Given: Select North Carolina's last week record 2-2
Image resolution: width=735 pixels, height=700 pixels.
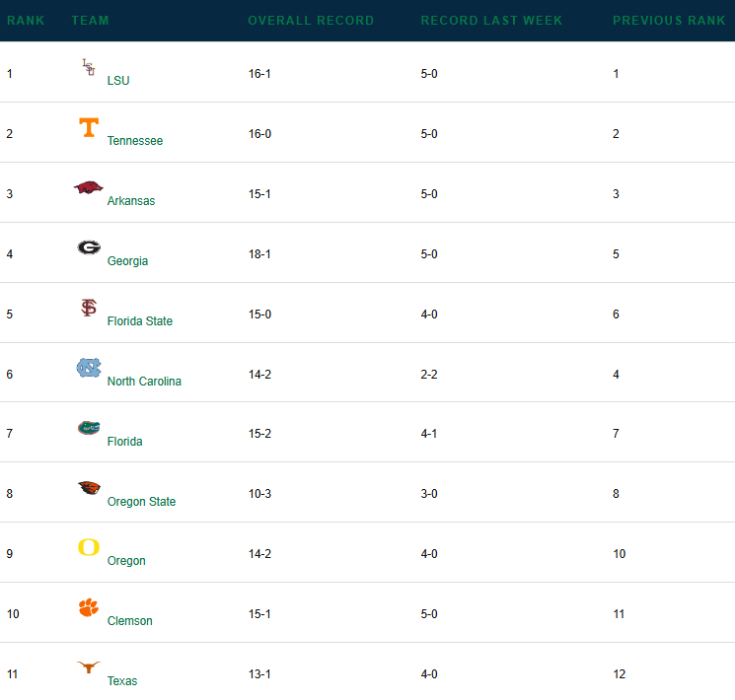Looking at the screenshot, I should click(x=429, y=375).
